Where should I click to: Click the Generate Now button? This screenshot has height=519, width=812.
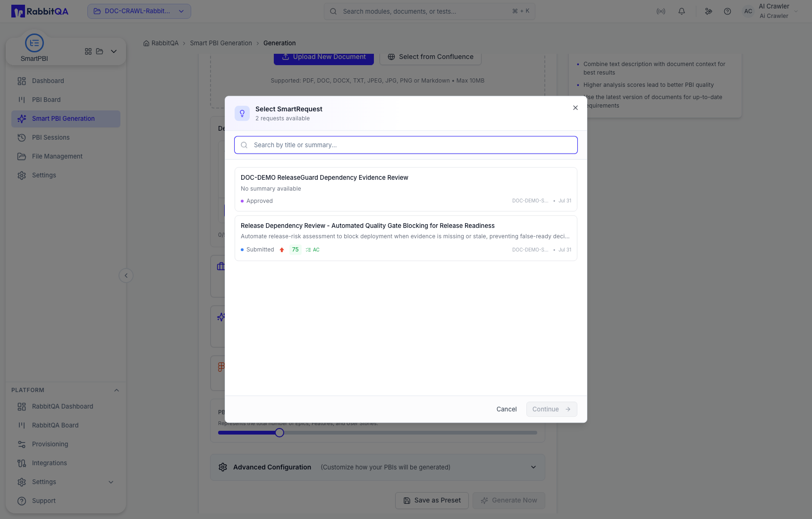pos(509,501)
